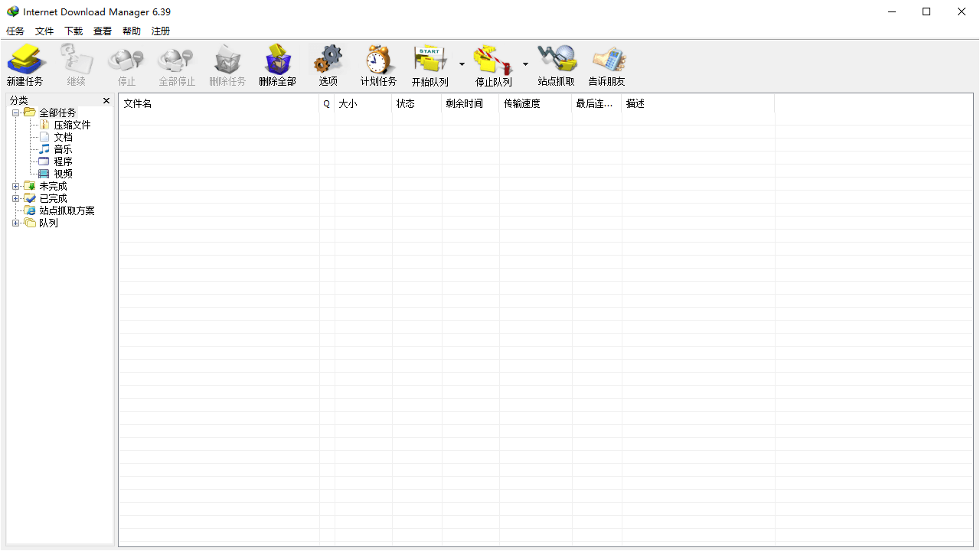The height and width of the screenshot is (551, 980).
Task: Open the 计划任务 scheduler clock icon
Action: click(x=378, y=60)
